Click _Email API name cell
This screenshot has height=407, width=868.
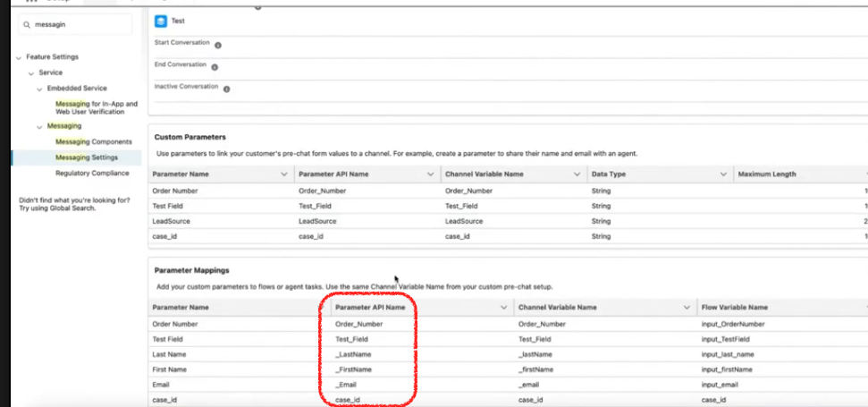346,385
